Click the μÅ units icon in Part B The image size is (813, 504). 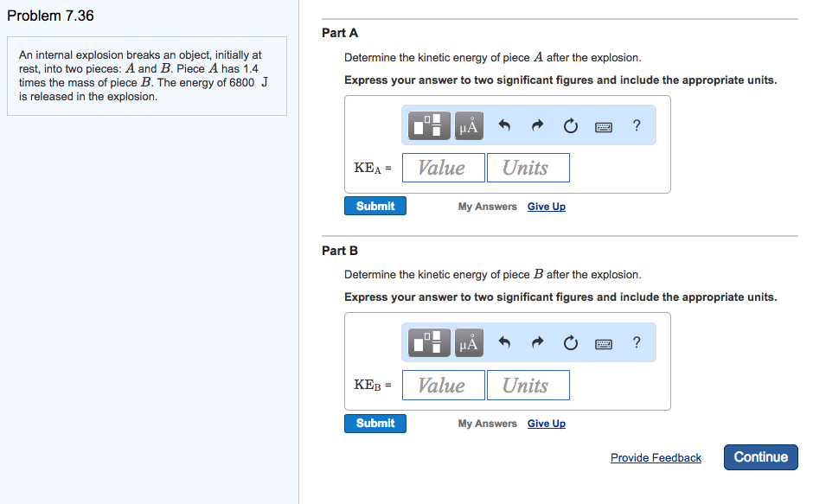click(468, 342)
